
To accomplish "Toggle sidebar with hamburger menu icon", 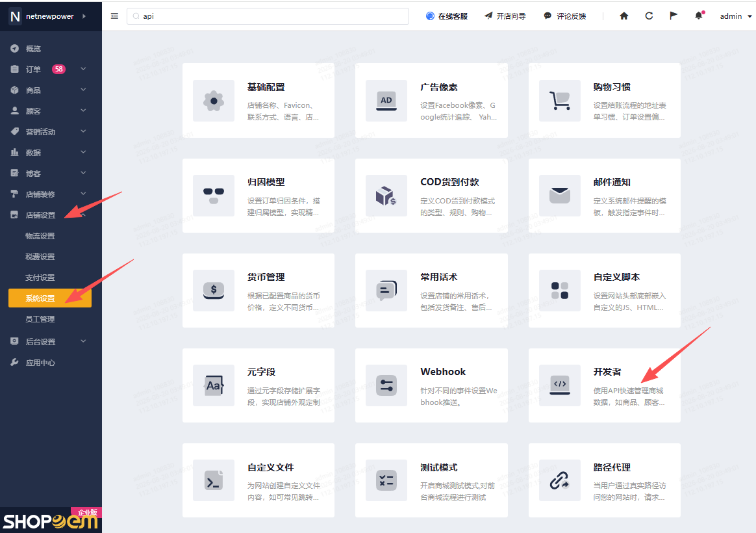I will click(x=114, y=16).
